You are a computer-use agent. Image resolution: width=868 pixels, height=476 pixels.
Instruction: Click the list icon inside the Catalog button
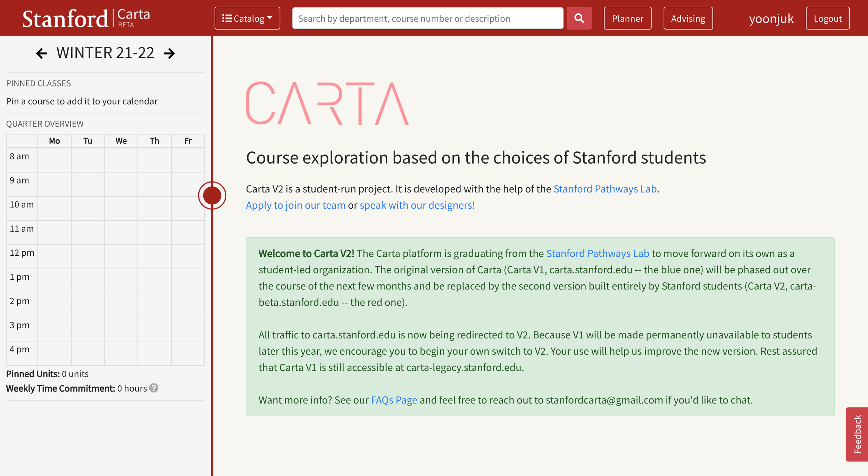pyautogui.click(x=228, y=18)
